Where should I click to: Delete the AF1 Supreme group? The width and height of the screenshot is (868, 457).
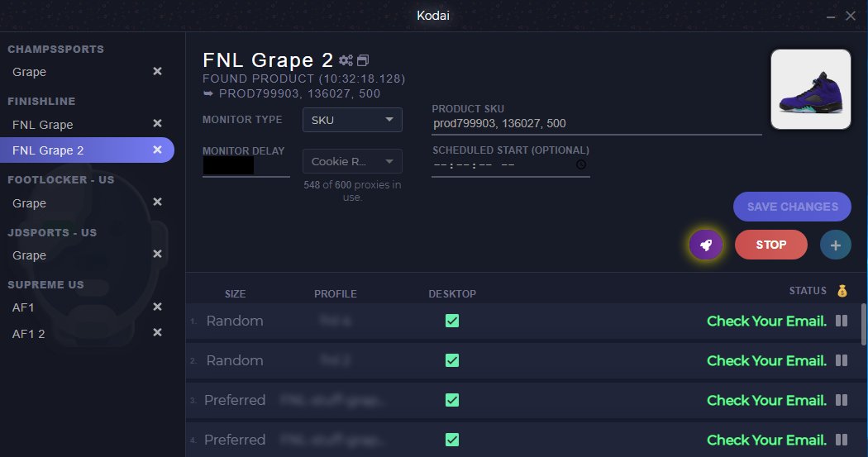click(x=157, y=307)
